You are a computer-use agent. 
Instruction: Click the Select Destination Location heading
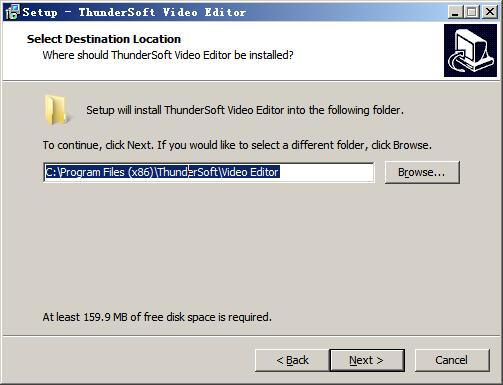click(x=104, y=39)
